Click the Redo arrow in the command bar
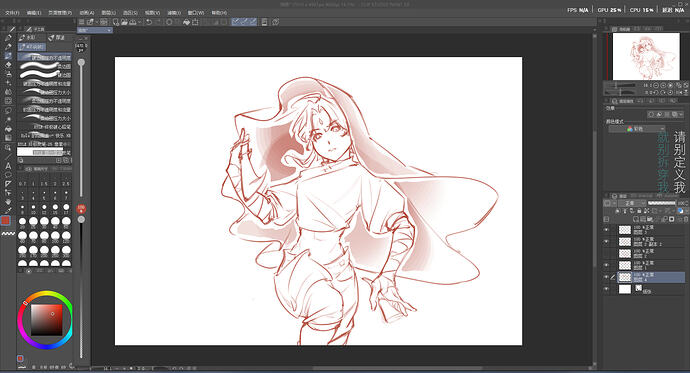The height and width of the screenshot is (373, 690). [x=158, y=22]
